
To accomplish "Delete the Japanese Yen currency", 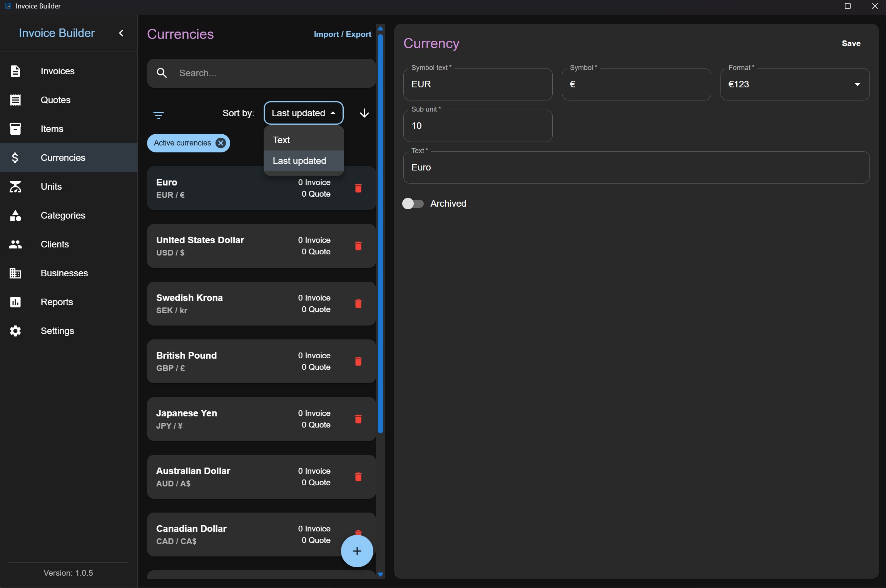I will (358, 419).
